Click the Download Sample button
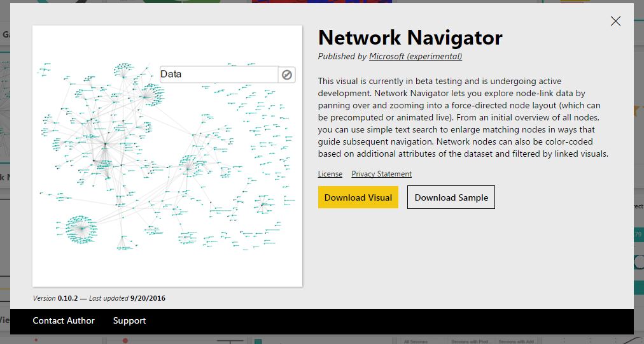The image size is (644, 344). point(451,197)
